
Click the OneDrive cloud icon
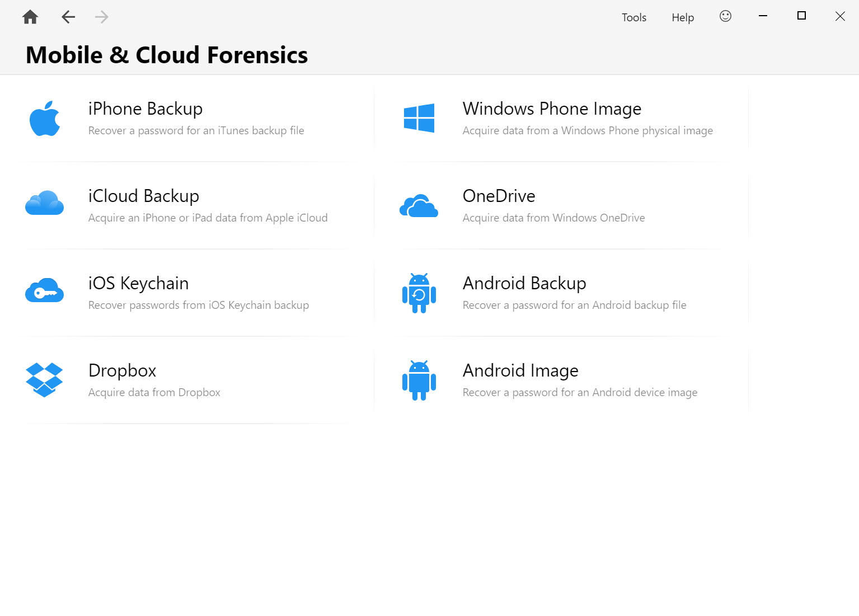coord(419,206)
